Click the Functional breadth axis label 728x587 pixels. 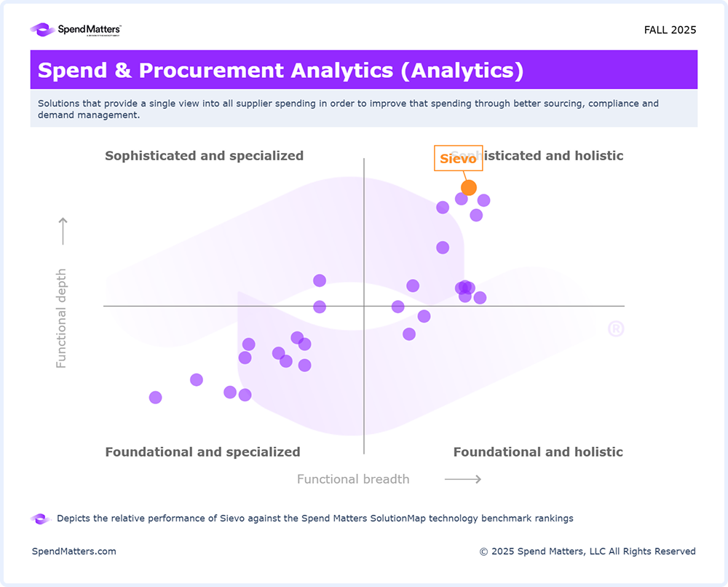[353, 479]
